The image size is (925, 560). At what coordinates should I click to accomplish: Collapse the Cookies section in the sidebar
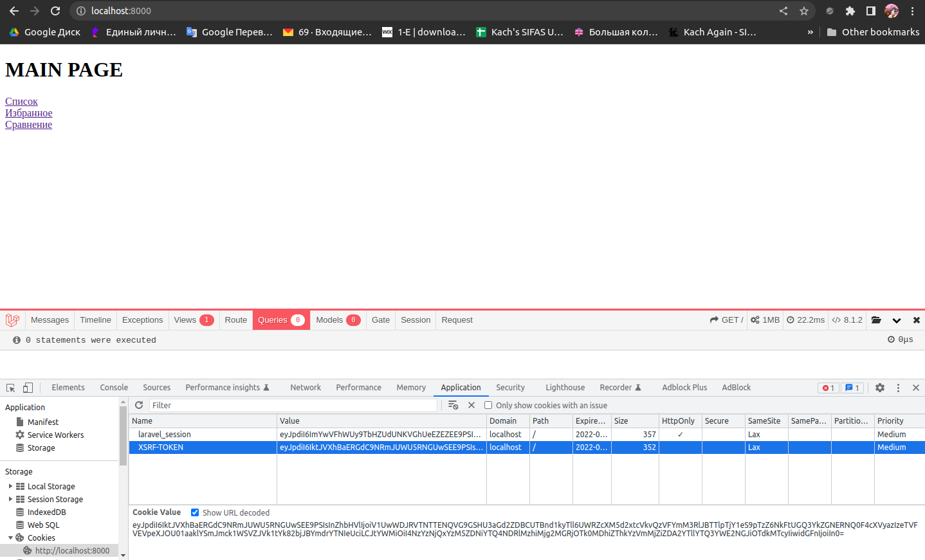point(10,537)
